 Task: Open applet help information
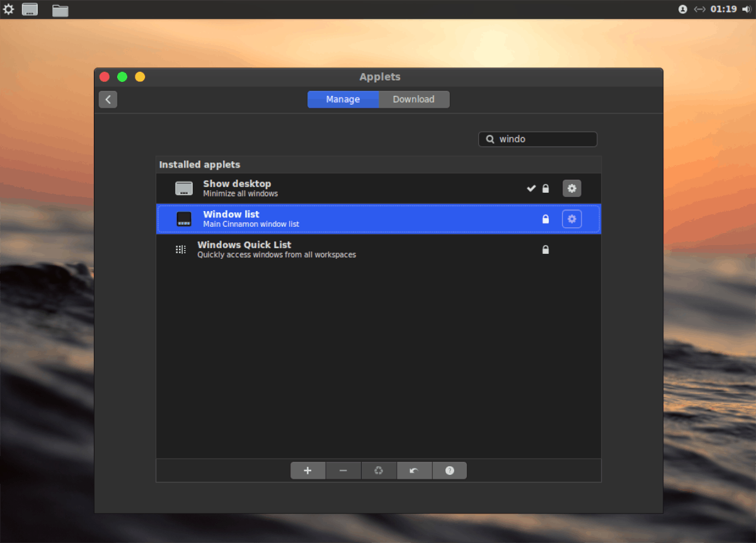(x=449, y=470)
